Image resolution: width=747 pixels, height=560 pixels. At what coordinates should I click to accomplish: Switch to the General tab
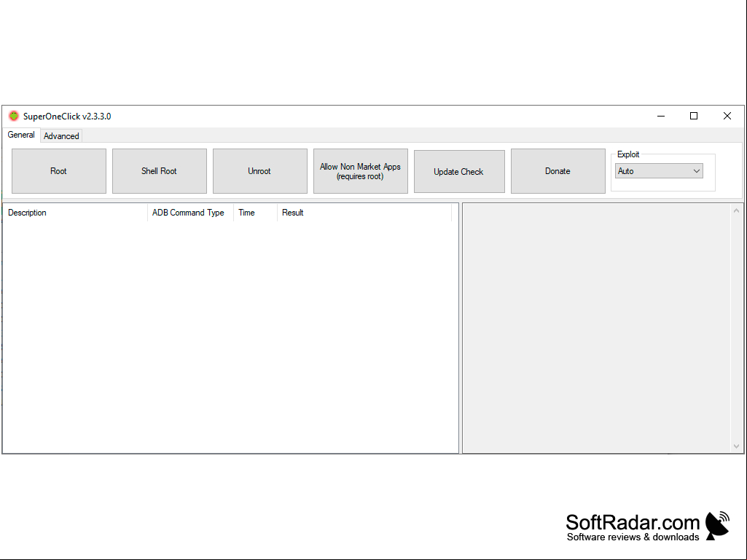click(21, 135)
